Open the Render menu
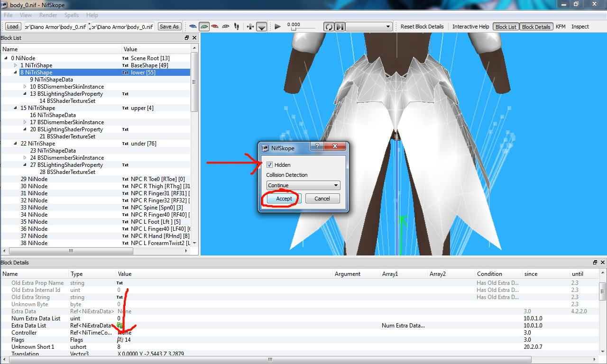Image resolution: width=607 pixels, height=364 pixels. point(48,15)
